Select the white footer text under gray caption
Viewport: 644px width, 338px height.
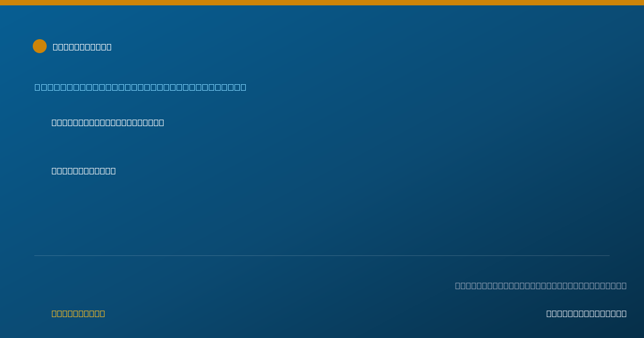tap(587, 313)
